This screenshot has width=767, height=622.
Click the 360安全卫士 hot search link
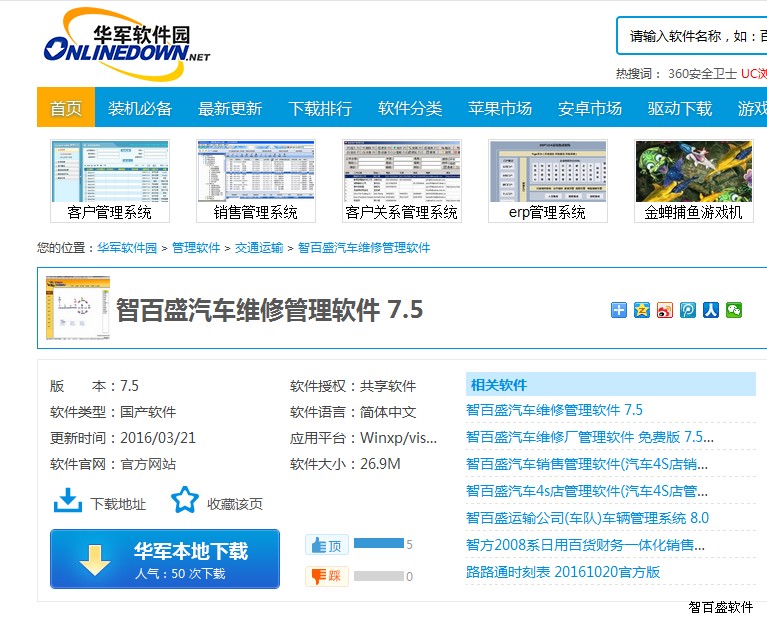[702, 73]
